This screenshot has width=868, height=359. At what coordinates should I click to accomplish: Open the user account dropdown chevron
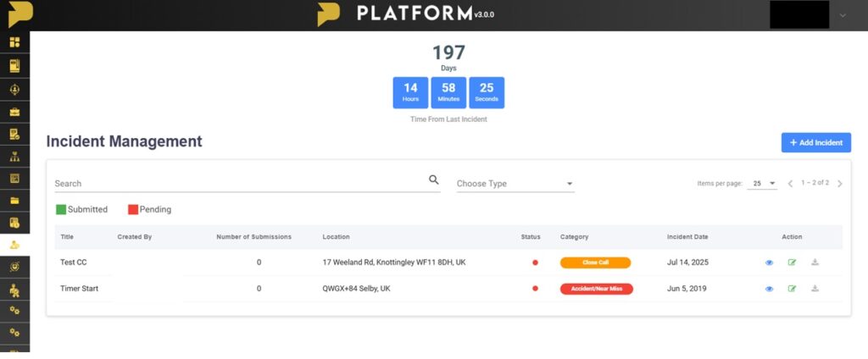click(x=842, y=15)
